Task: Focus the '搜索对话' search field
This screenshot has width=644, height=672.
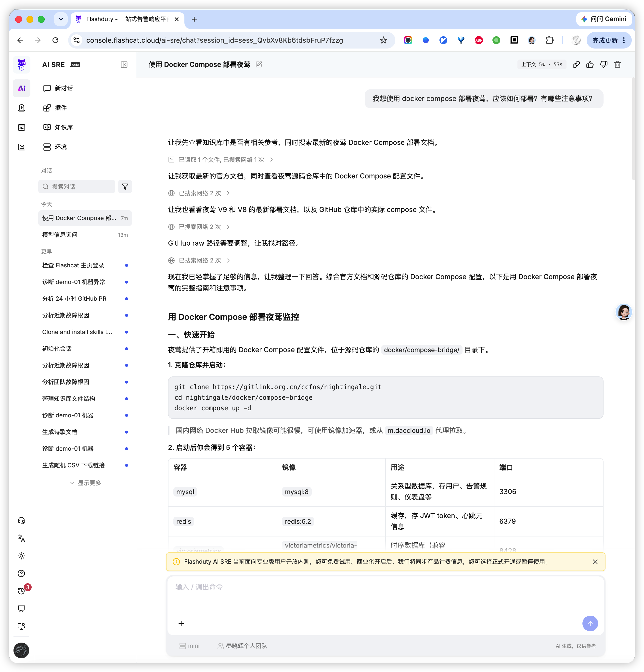Action: click(77, 187)
